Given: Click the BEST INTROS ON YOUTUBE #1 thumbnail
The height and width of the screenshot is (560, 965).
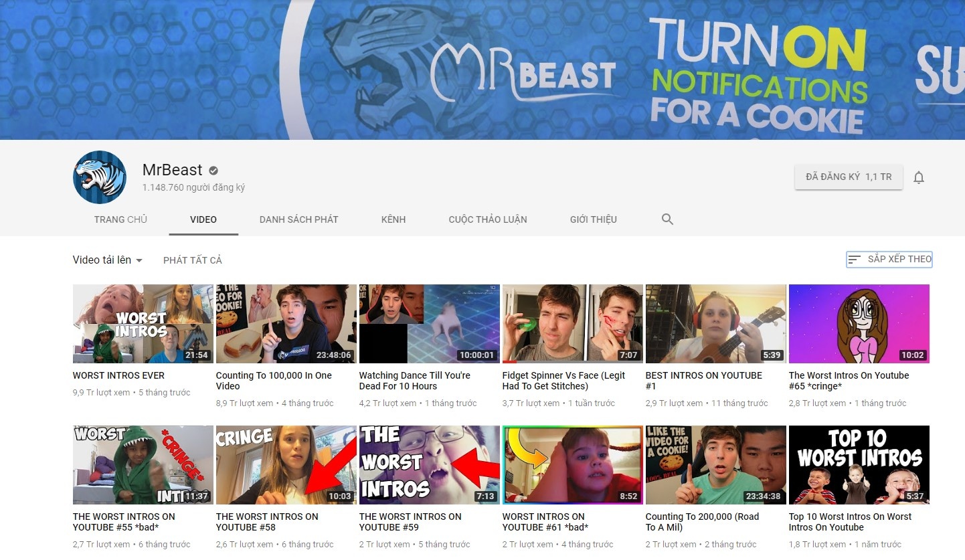Looking at the screenshot, I should click(x=715, y=323).
